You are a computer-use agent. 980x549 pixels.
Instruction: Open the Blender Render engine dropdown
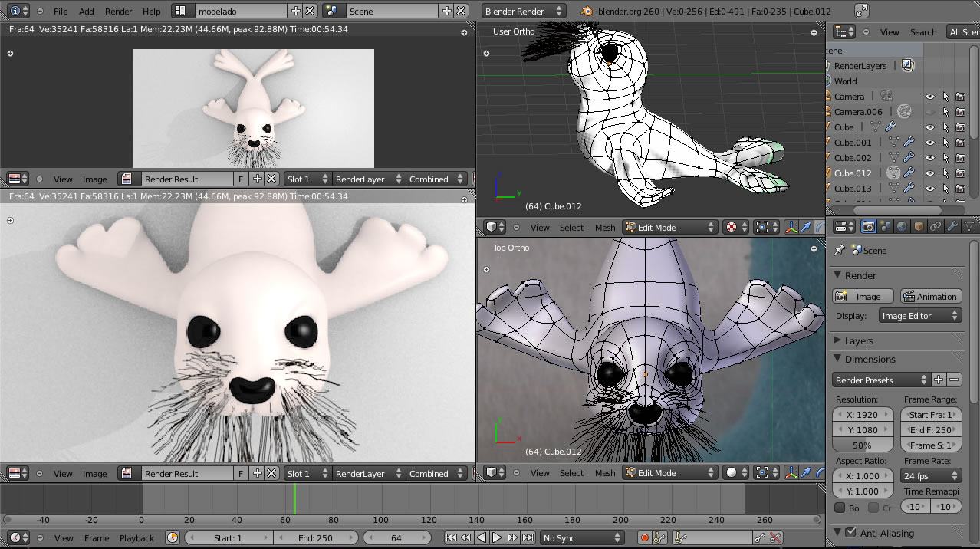[524, 12]
